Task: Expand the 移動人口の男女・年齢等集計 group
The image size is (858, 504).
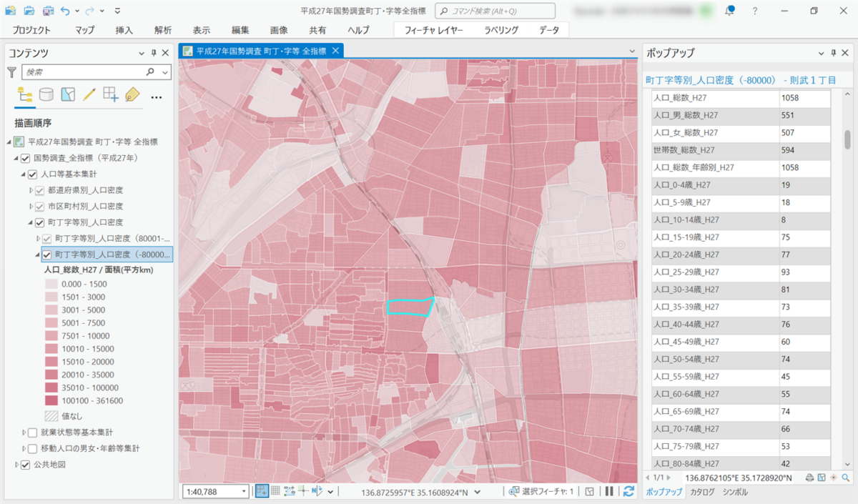Action: coord(24,449)
